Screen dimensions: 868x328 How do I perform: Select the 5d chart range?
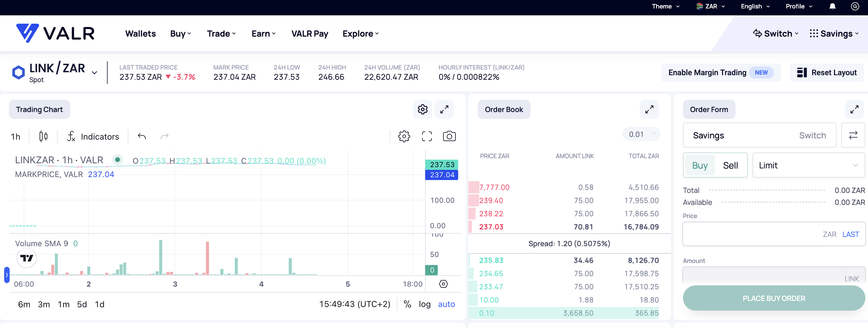pyautogui.click(x=82, y=304)
